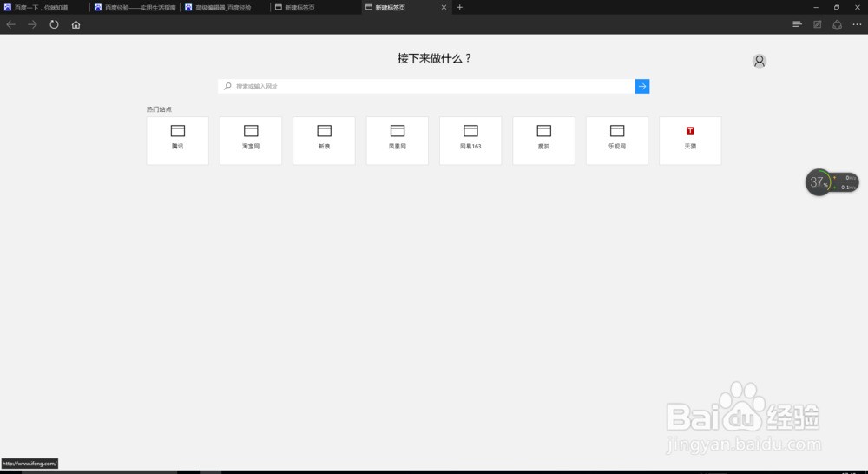
Task: Open the 搜狐 site tile
Action: click(543, 141)
